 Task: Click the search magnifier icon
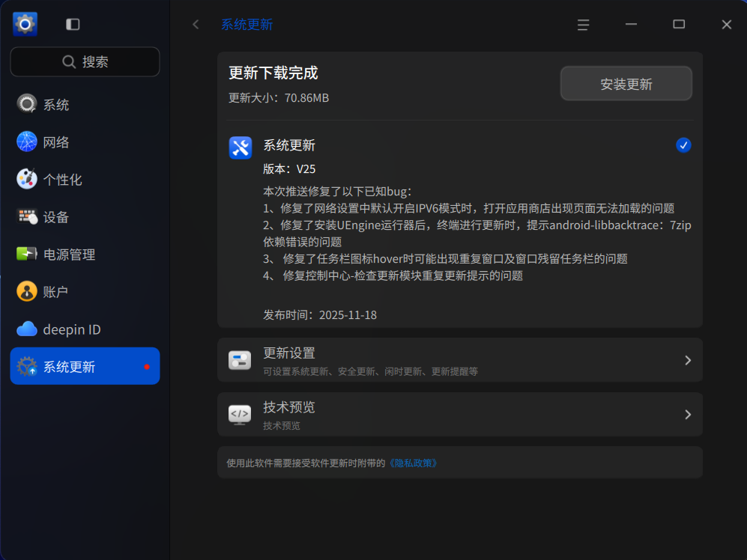(x=69, y=61)
